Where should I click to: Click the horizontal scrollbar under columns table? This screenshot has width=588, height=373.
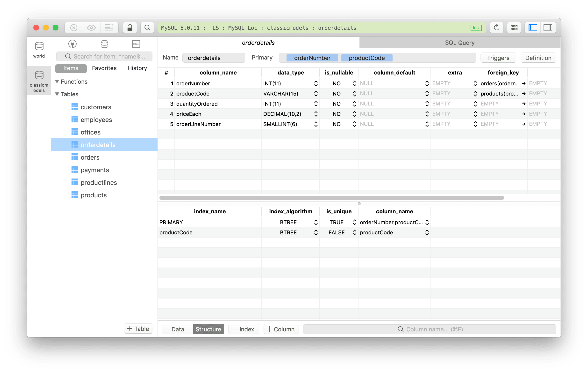332,198
